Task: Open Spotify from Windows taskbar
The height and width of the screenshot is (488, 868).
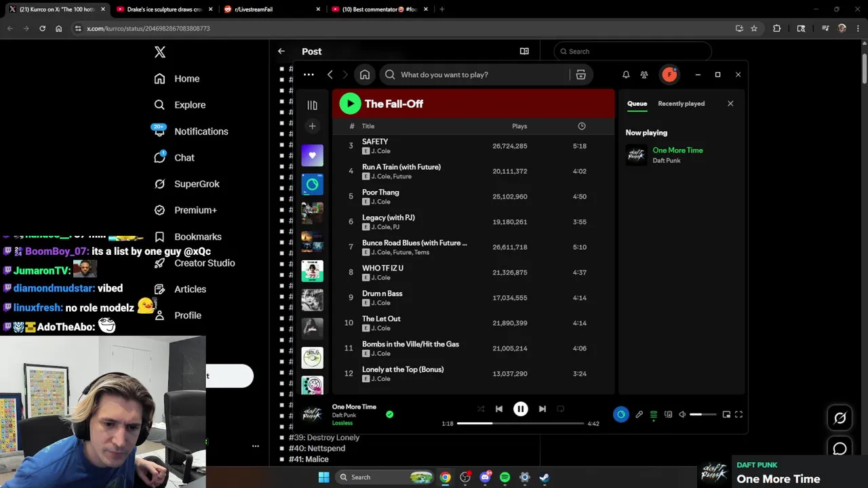Action: point(505,477)
